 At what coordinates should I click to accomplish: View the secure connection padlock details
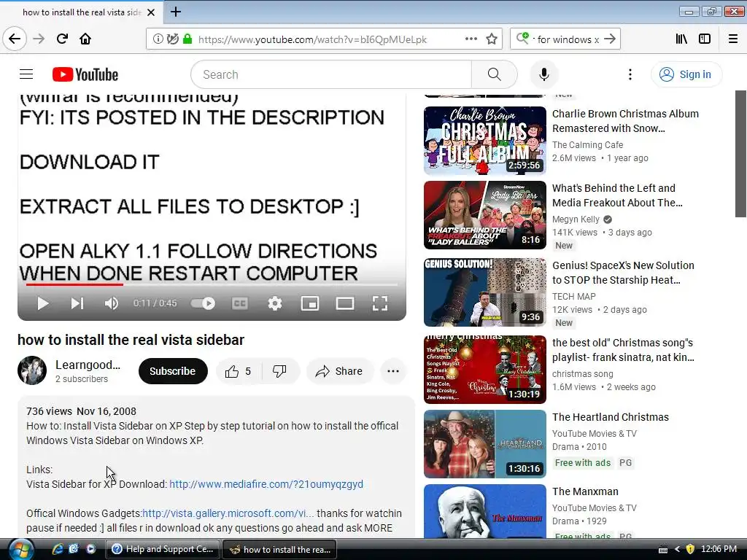point(187,39)
